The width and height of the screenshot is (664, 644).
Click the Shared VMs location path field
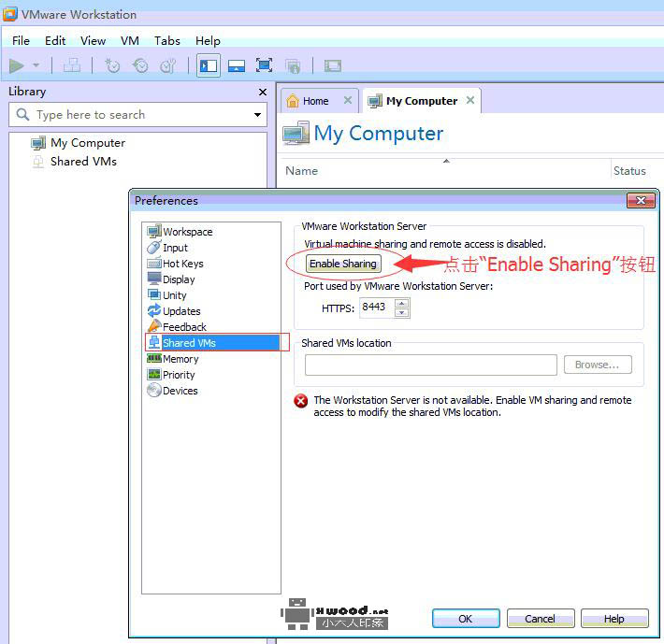[431, 365]
